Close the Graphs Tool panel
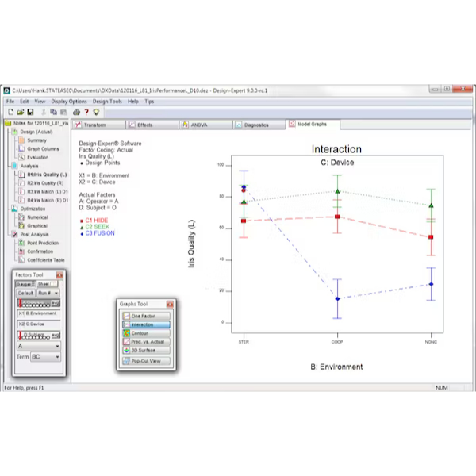The image size is (476, 476). [170, 304]
